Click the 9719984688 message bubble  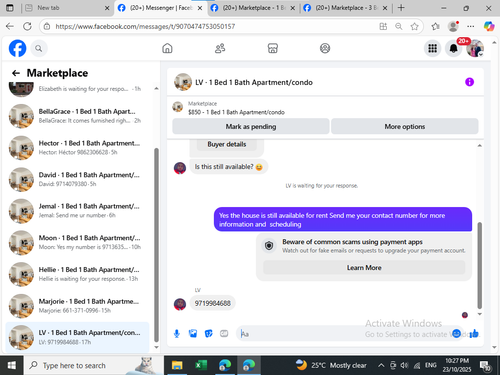coord(213,303)
